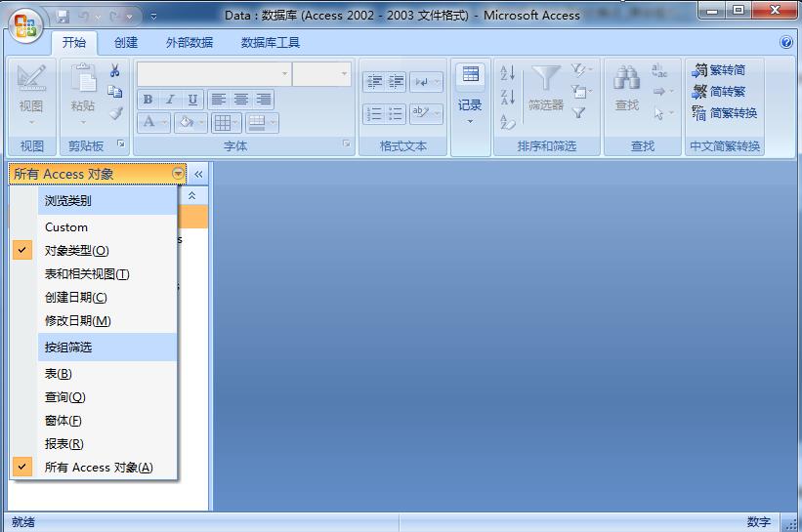Click the Undo icon in quick access toolbar

(x=84, y=17)
